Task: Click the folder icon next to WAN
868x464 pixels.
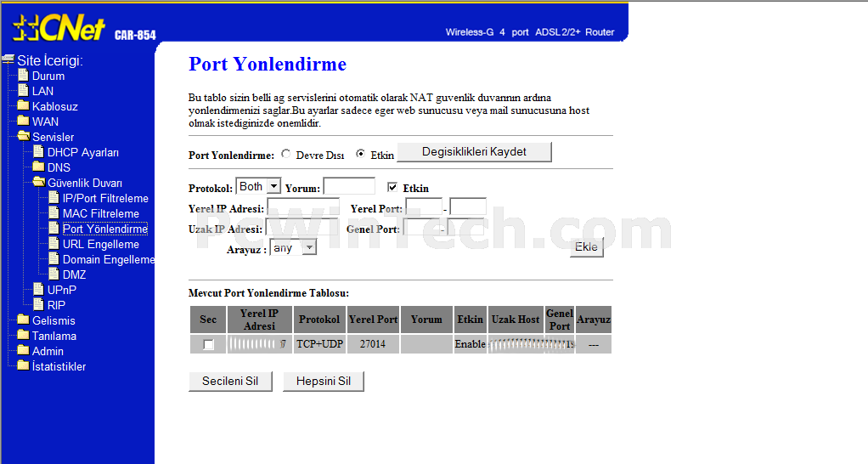Action: pyautogui.click(x=23, y=121)
